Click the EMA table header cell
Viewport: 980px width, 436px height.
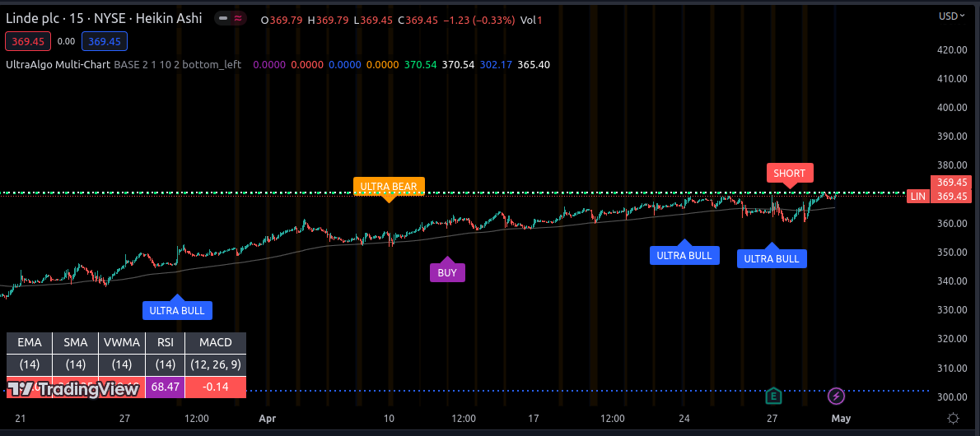click(x=30, y=342)
